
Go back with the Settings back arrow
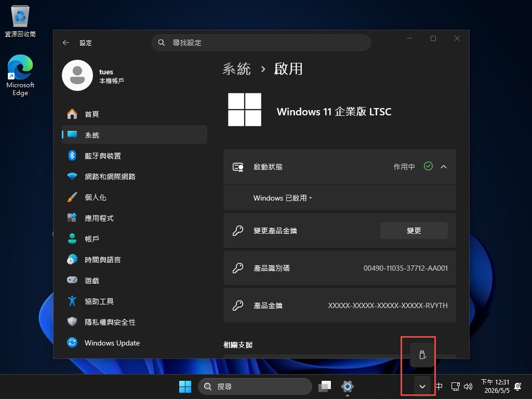tap(66, 43)
